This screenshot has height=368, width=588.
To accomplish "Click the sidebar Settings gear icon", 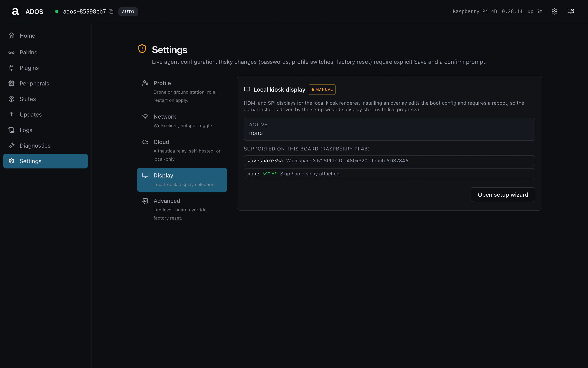I will click(x=11, y=161).
